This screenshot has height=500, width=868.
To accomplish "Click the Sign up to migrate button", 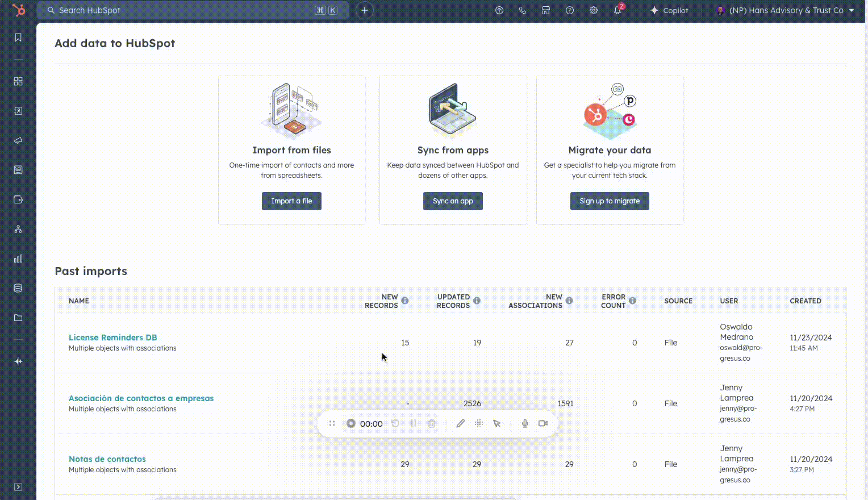I will (x=610, y=201).
